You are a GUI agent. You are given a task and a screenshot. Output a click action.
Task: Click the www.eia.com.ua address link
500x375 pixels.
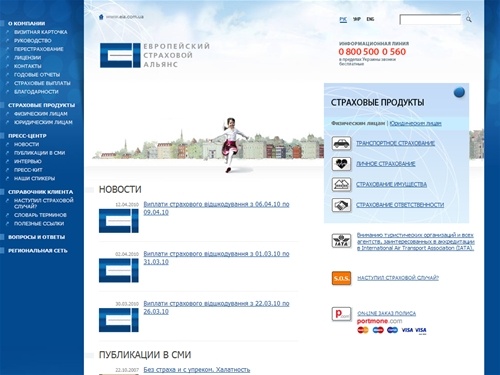(125, 17)
